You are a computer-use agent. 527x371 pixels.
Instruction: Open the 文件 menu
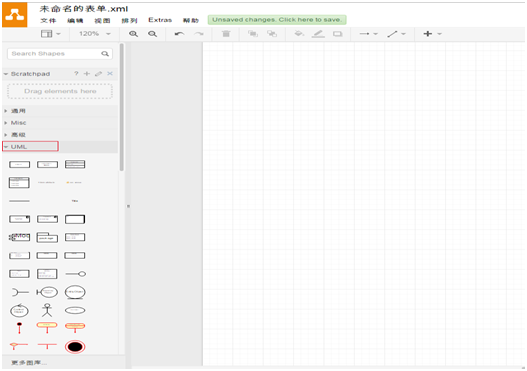48,20
